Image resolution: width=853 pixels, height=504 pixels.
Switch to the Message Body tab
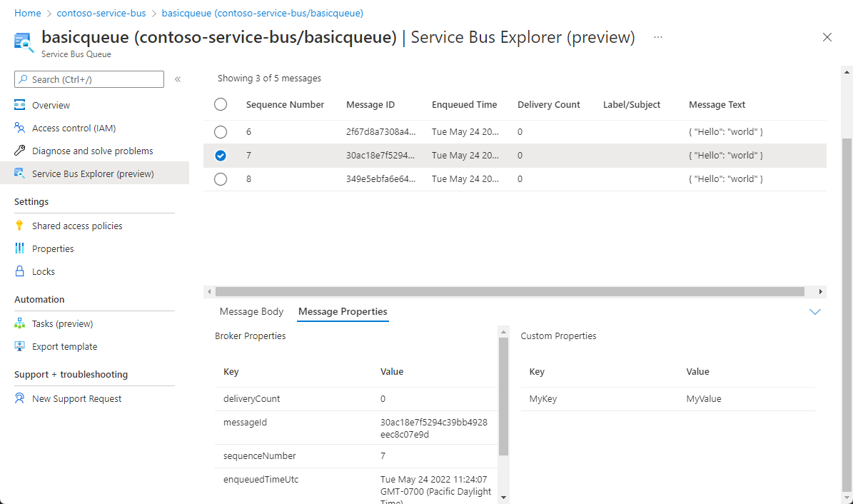251,312
